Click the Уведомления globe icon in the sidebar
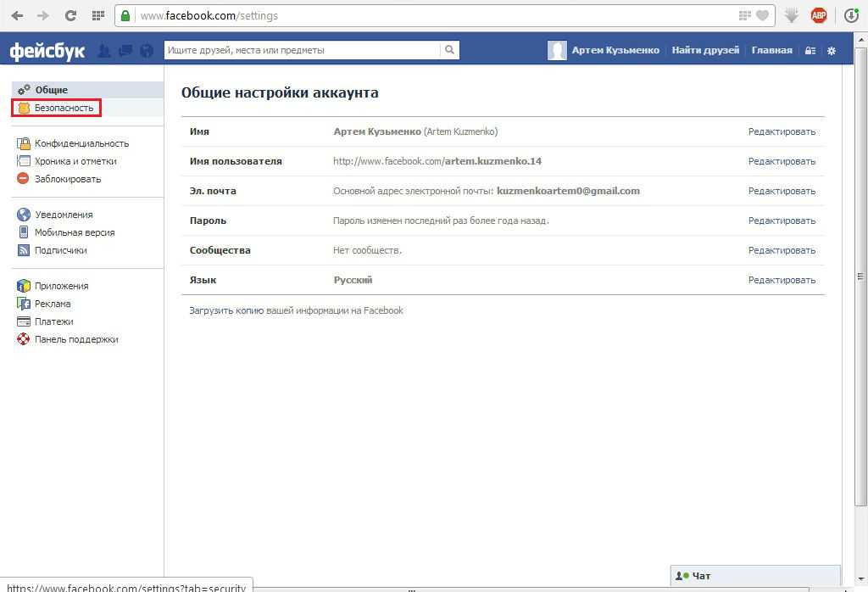868x592 pixels. 23,215
